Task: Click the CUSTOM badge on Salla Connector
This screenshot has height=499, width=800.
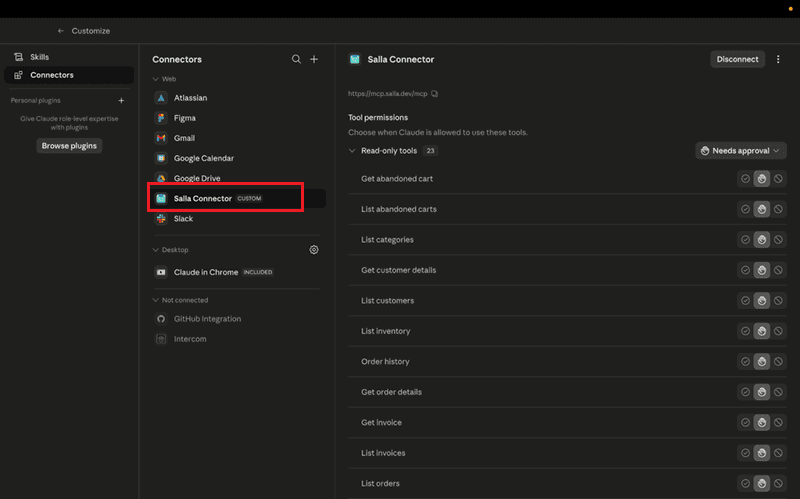Action: 249,198
